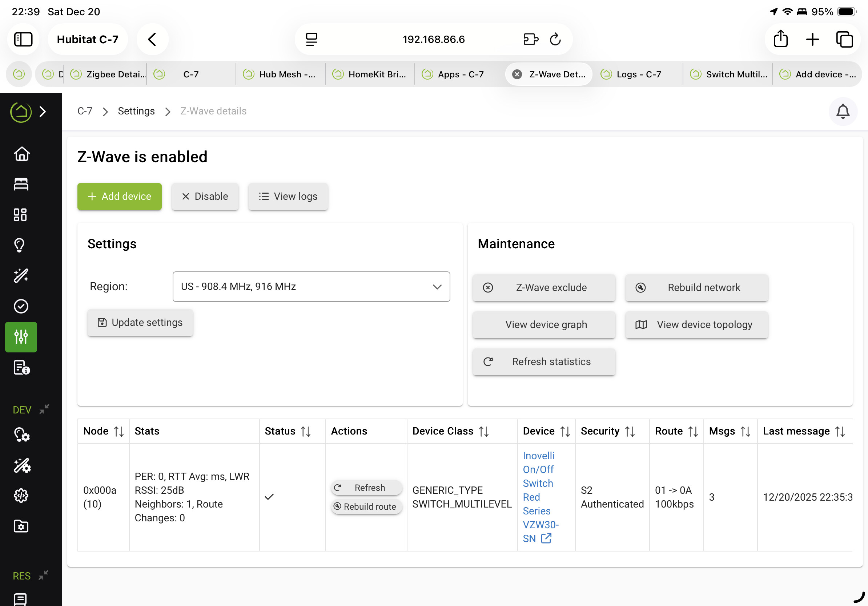Toggle the Safari sidebar panel
Viewport: 868px width, 606px height.
tap(23, 39)
